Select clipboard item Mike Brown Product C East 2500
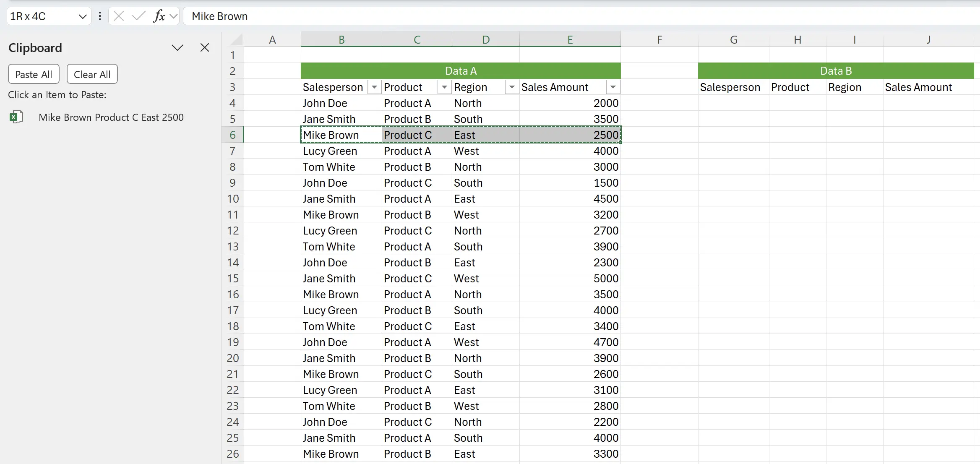Screen dimensions: 980x464 click(111, 117)
